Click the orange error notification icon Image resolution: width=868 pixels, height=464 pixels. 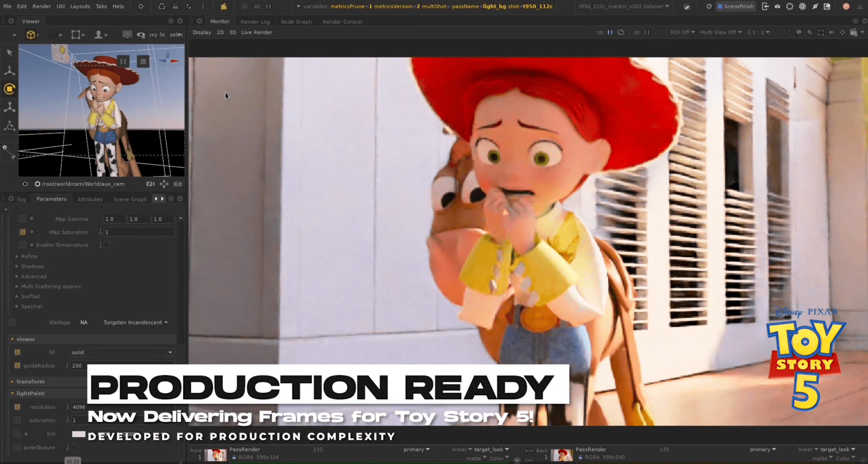(846, 6)
